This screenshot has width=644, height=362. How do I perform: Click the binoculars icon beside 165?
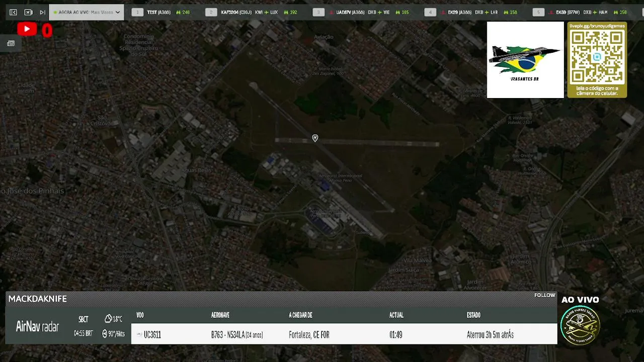(x=398, y=12)
